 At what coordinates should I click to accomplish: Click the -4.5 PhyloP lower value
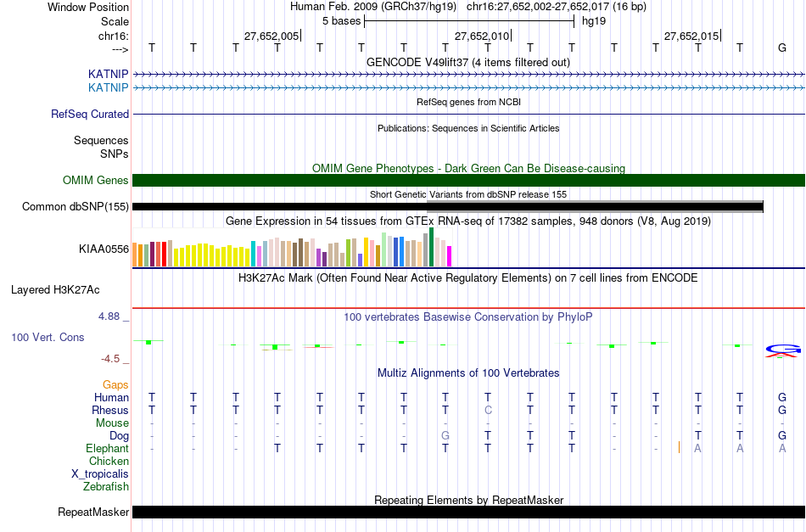coord(110,359)
